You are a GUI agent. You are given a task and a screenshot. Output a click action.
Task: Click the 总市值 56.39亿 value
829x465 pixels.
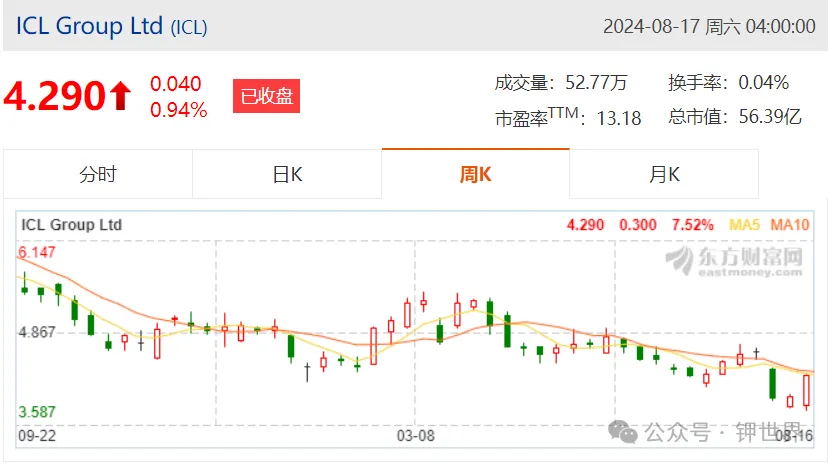pos(770,116)
